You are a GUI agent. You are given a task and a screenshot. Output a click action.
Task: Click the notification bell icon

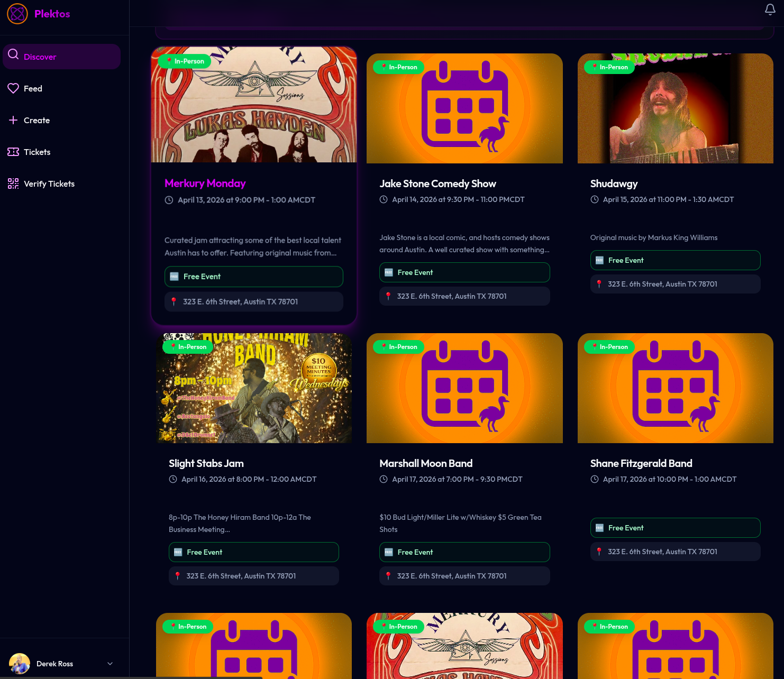click(x=770, y=10)
